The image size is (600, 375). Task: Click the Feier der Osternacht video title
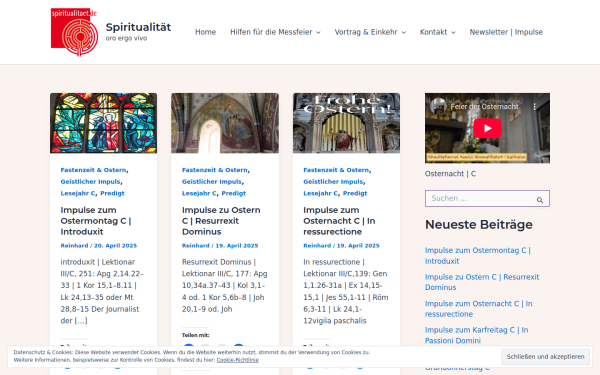point(484,107)
